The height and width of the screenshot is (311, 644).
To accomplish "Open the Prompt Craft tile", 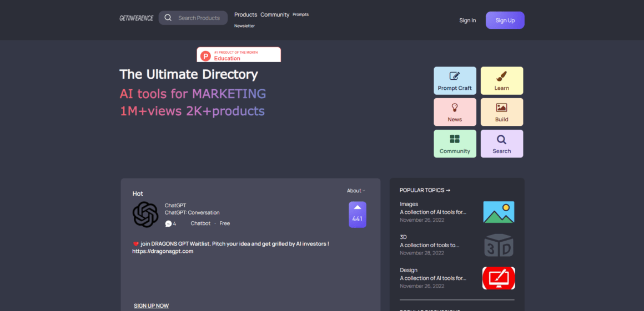I will (455, 81).
